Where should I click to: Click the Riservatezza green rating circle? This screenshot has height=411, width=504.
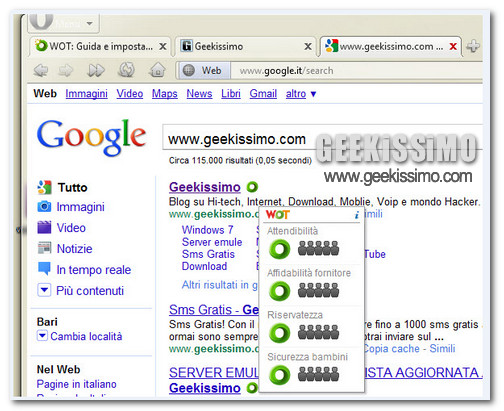pos(280,333)
